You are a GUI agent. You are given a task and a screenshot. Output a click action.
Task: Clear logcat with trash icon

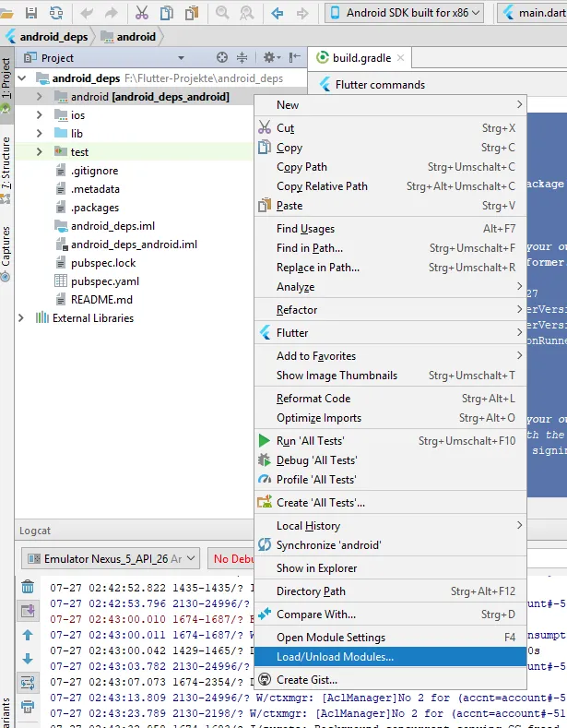pyautogui.click(x=28, y=587)
